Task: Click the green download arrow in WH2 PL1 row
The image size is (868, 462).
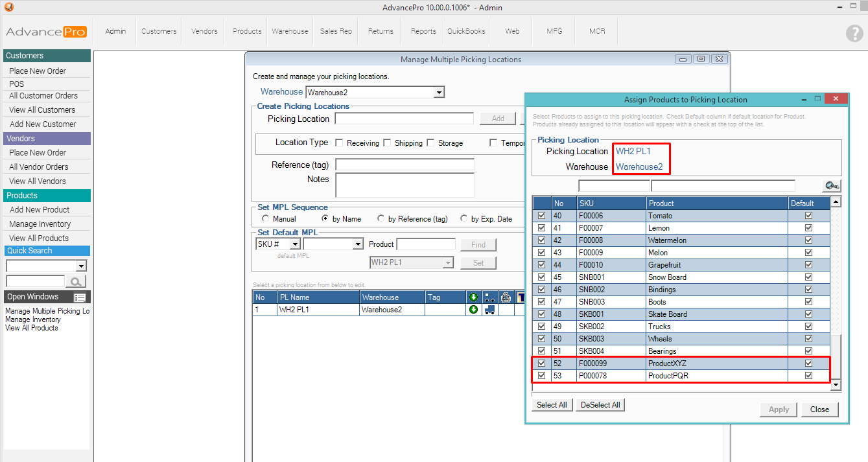Action: [473, 310]
